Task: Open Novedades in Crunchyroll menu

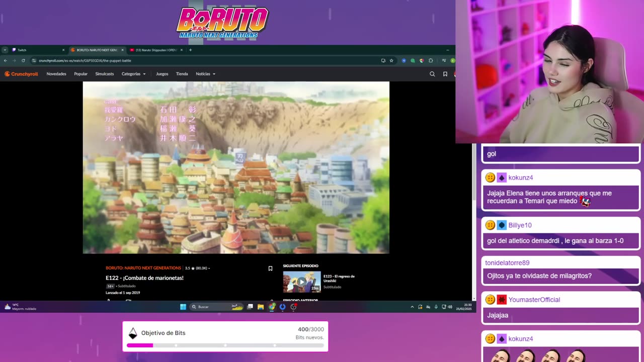Action: point(56,74)
